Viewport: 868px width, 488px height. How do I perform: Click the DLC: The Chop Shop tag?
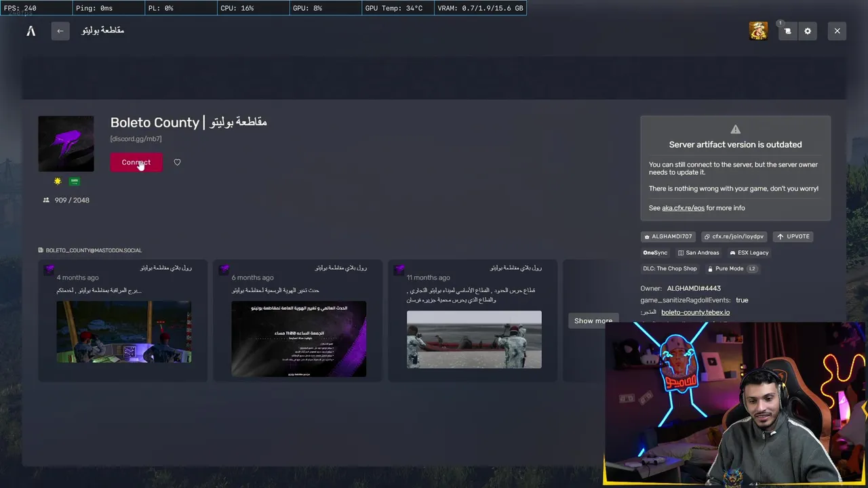coord(669,269)
